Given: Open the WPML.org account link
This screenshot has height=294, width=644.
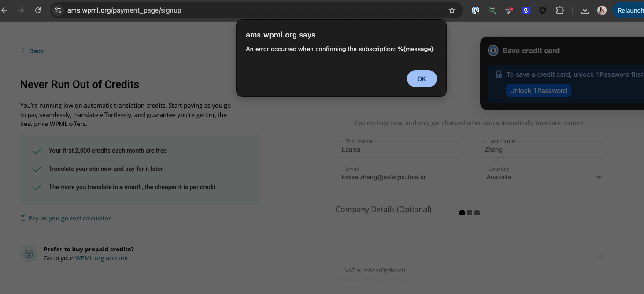Looking at the screenshot, I should 102,258.
